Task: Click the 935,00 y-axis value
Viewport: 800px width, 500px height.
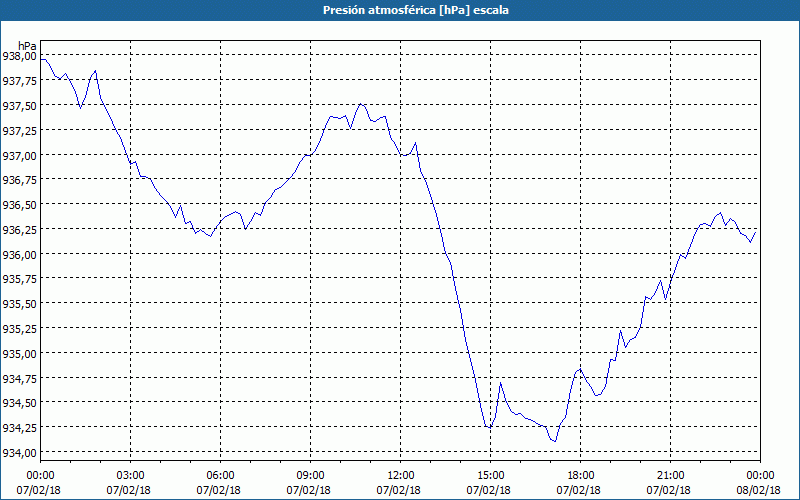Action: 18,353
